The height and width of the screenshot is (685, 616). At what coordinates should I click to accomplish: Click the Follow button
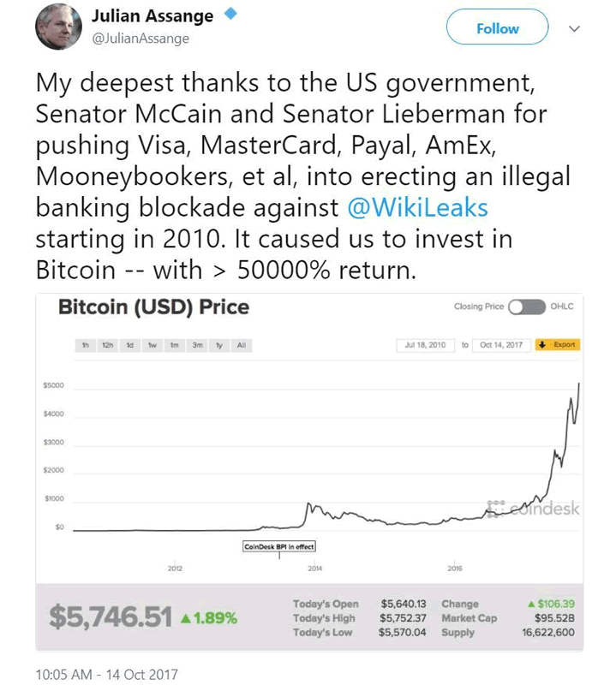pos(497,28)
